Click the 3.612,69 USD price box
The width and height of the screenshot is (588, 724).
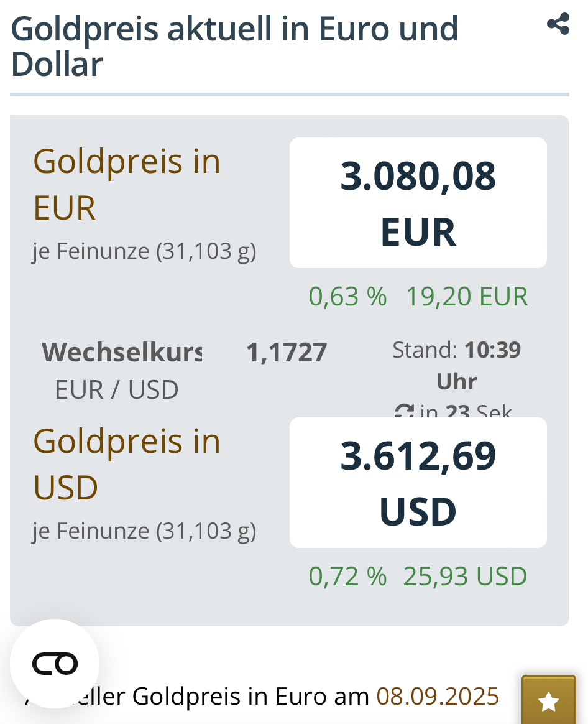click(x=418, y=483)
